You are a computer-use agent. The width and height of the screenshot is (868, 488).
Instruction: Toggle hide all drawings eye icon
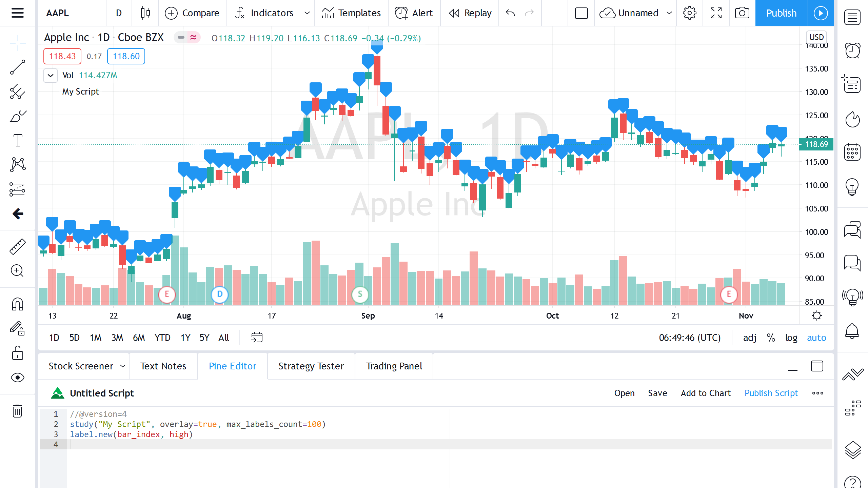[x=18, y=377]
